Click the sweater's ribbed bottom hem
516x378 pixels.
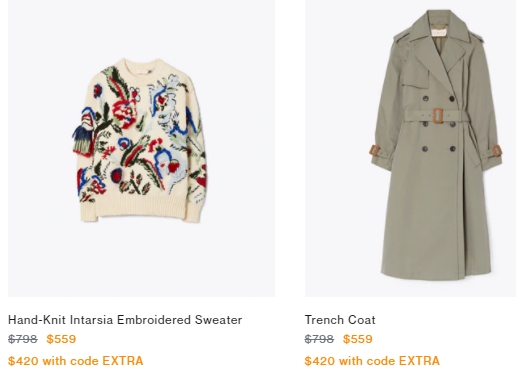[x=142, y=207]
